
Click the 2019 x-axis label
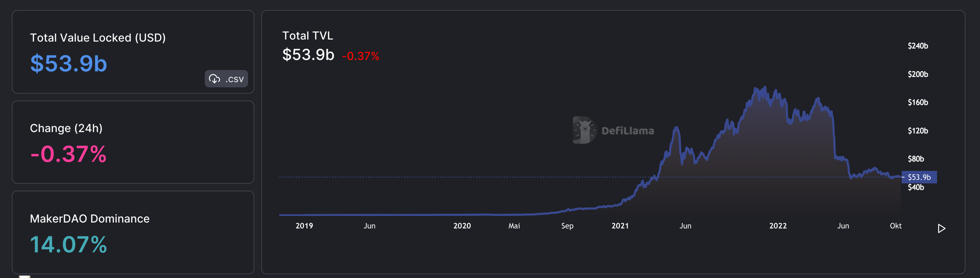(304, 226)
